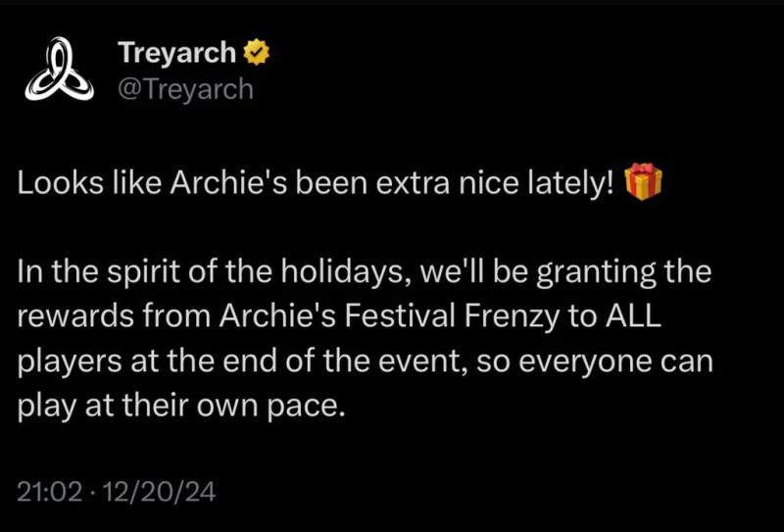Click the sentence "Looks like Archie's been extra nice lately!"
The image size is (784, 532).
point(318,184)
